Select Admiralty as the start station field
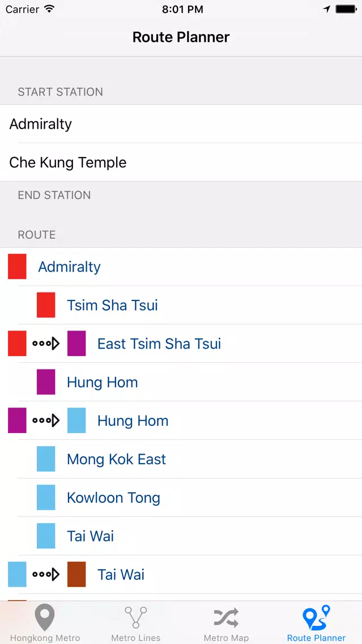Viewport: 362px width, 644px height. pyautogui.click(x=41, y=124)
